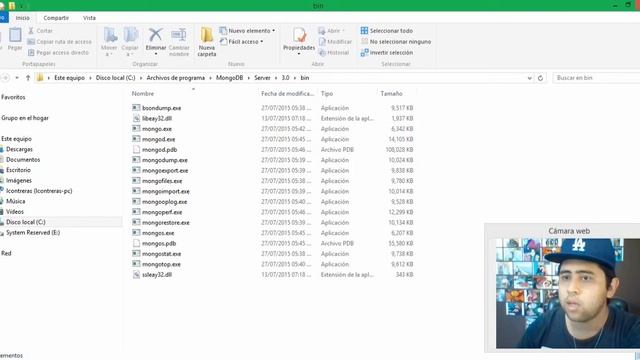Go to Archivos de programa breadcrumb

(176, 78)
